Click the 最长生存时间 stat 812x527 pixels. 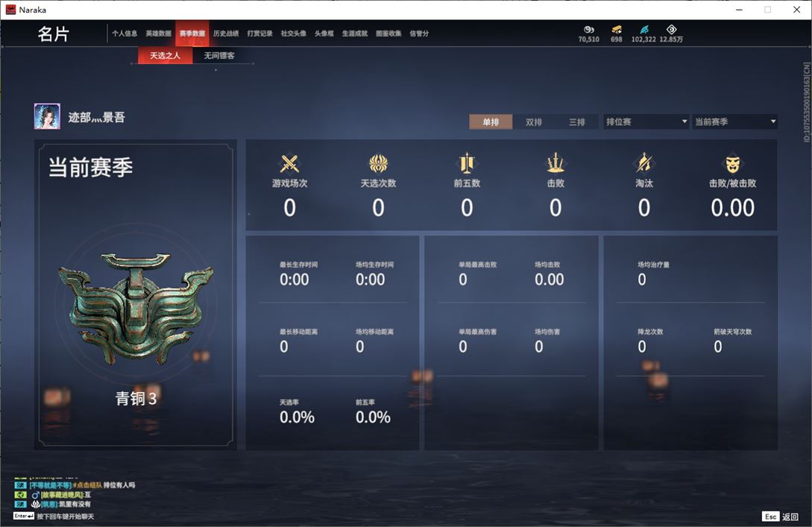[x=298, y=274]
